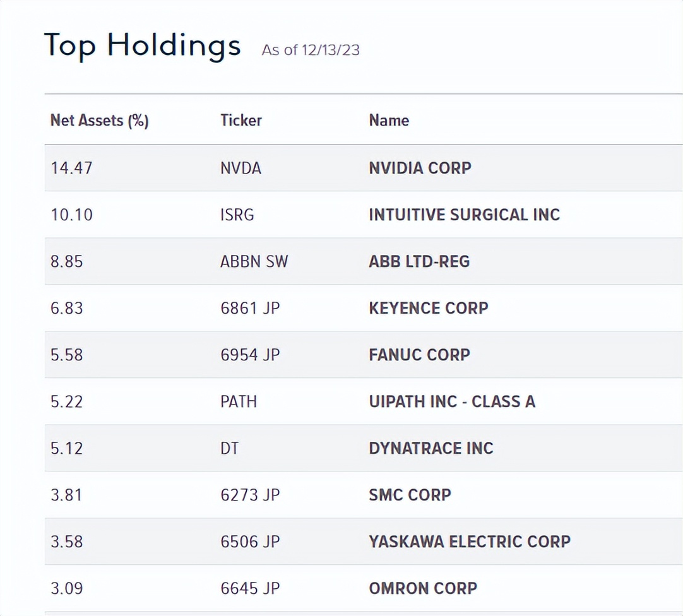Click the PATH ticker symbol
The width and height of the screenshot is (683, 616).
point(238,401)
